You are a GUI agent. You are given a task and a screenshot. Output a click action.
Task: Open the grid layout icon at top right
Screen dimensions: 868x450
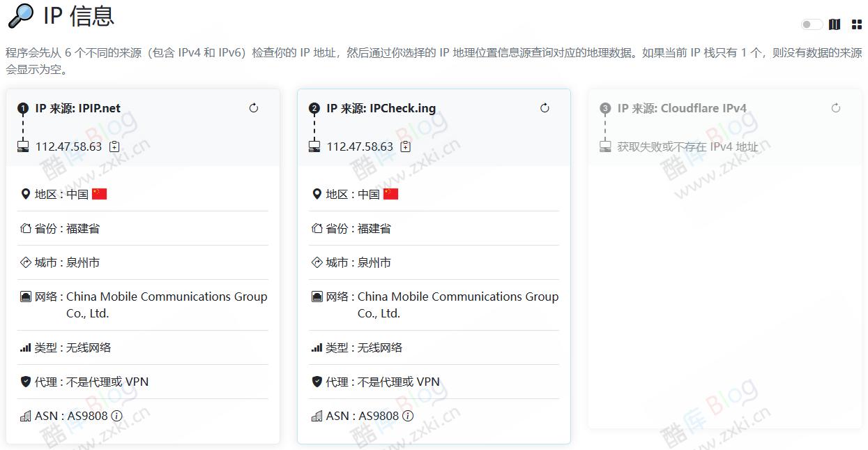tap(856, 24)
